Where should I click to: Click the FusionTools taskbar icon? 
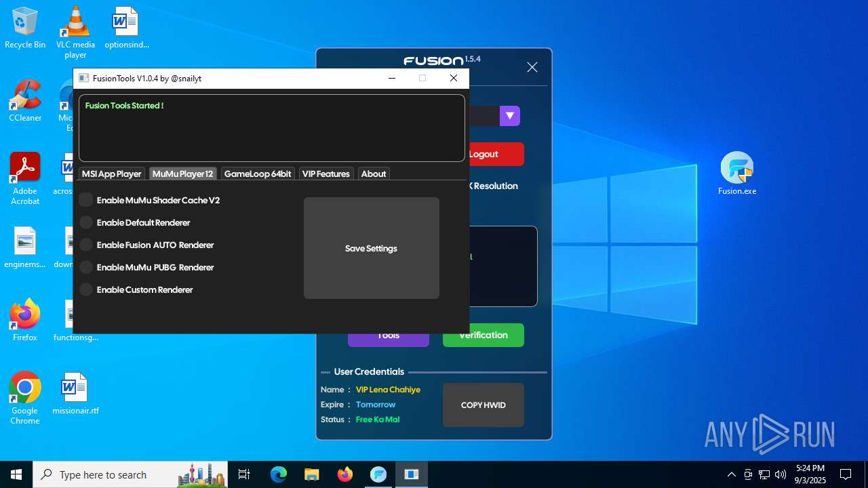(411, 474)
